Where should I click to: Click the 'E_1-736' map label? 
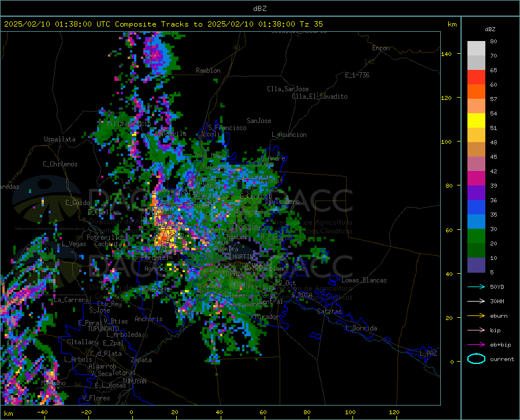click(x=357, y=75)
